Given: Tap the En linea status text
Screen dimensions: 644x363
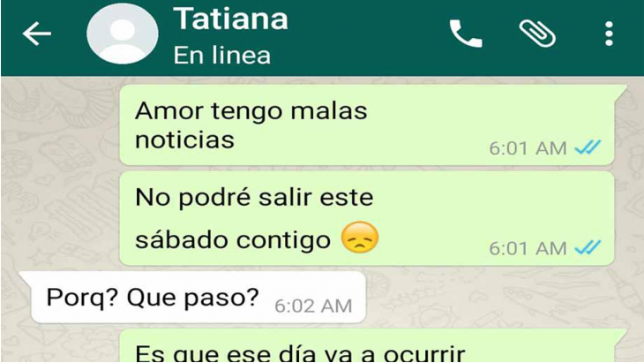Looking at the screenshot, I should [222, 55].
